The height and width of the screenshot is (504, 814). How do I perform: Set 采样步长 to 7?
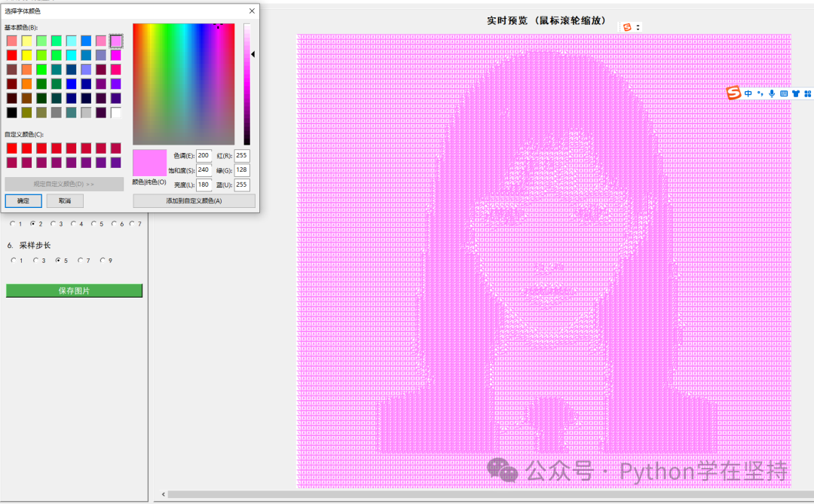click(80, 260)
